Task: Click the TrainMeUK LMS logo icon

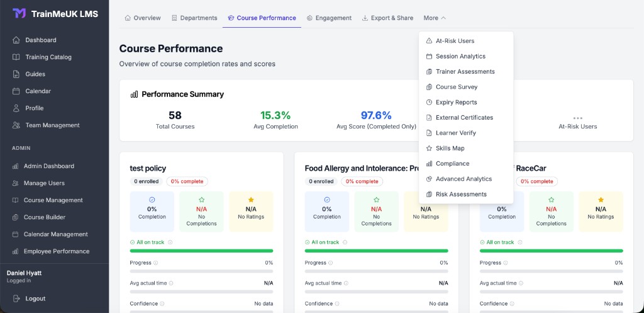Action: coord(19,14)
